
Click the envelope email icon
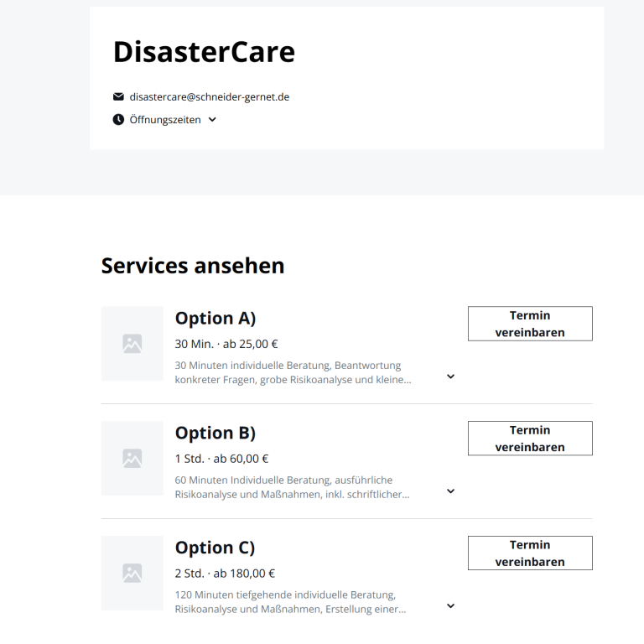[118, 96]
